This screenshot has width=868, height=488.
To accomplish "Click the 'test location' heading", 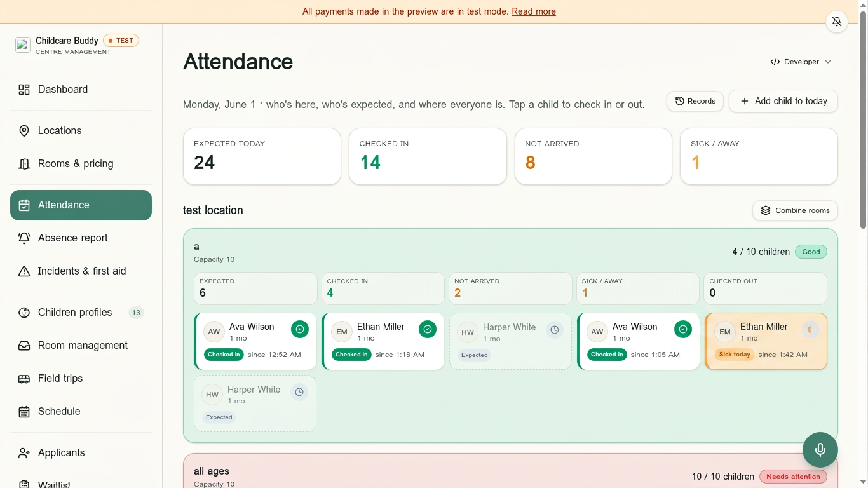I will 213,210.
